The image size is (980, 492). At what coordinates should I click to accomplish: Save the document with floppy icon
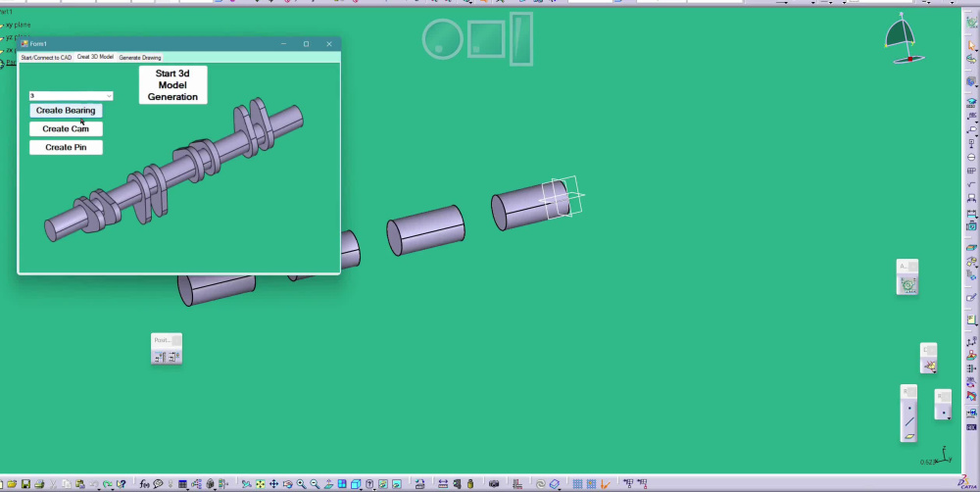(x=25, y=484)
